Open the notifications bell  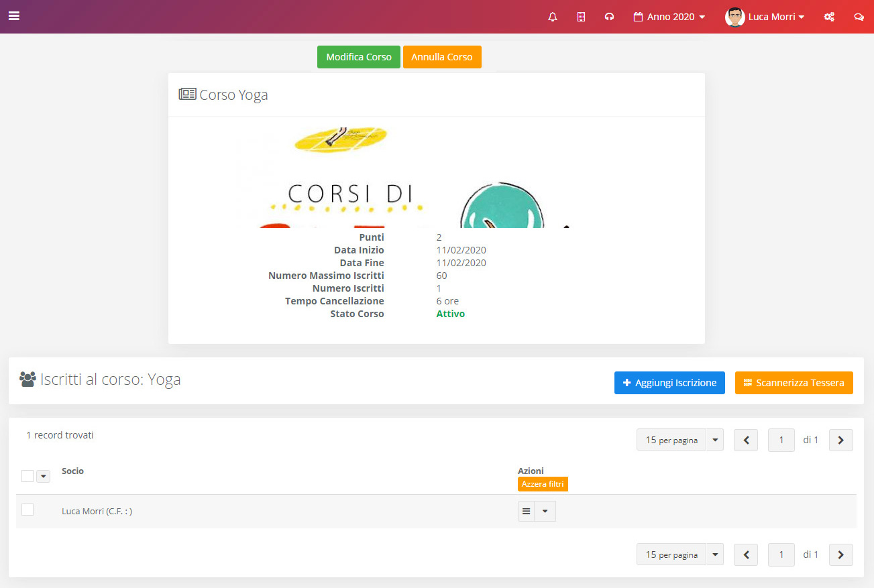pyautogui.click(x=553, y=17)
